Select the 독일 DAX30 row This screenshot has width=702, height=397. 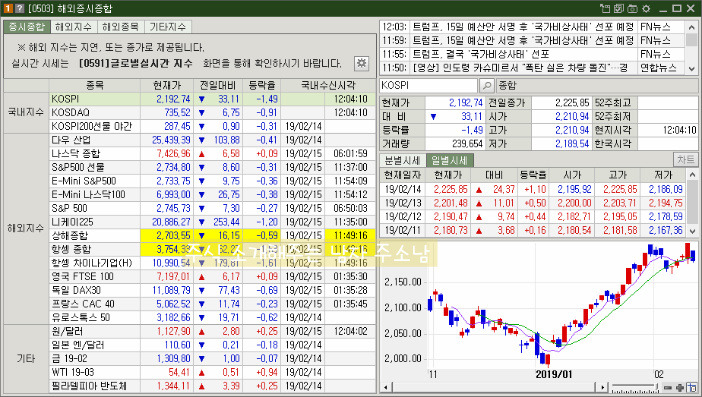212,290
